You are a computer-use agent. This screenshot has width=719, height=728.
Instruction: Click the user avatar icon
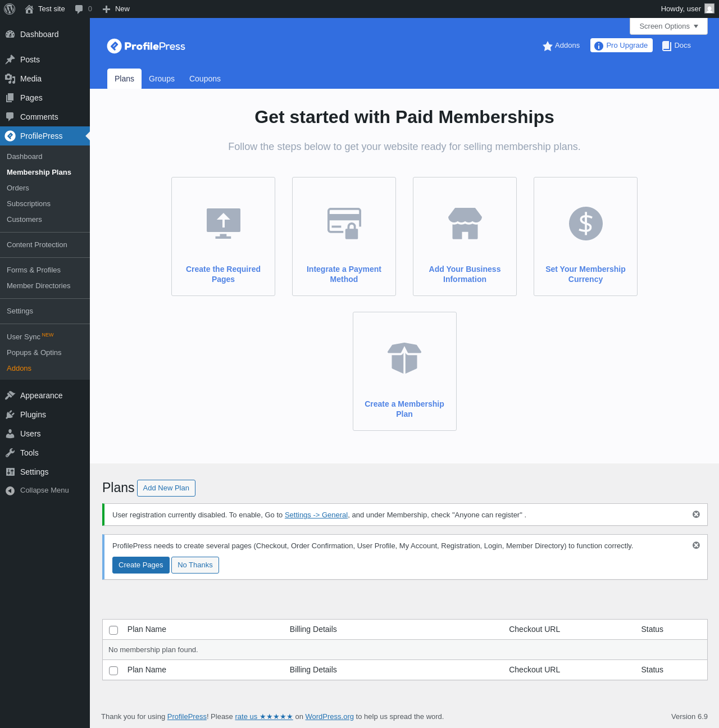(709, 9)
